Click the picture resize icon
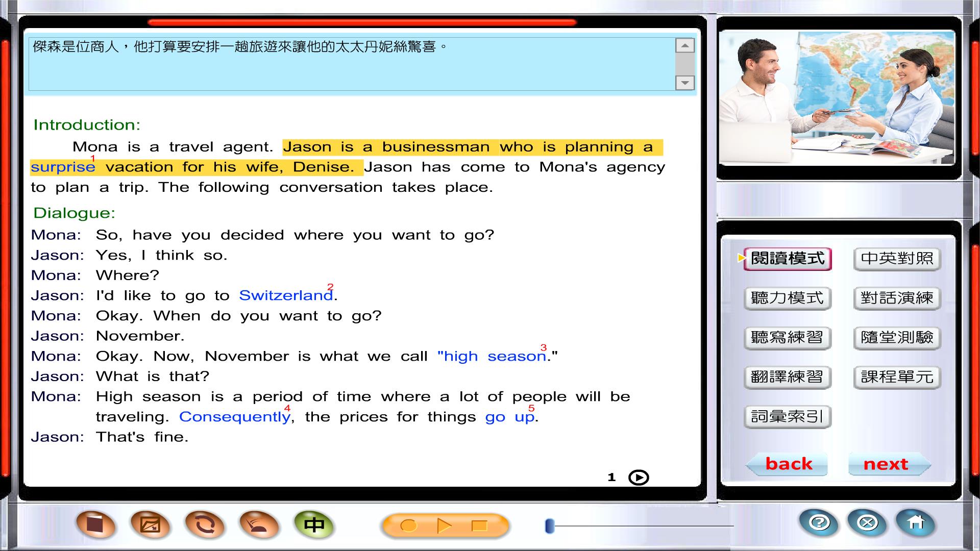This screenshot has width=980, height=551. coord(150,524)
